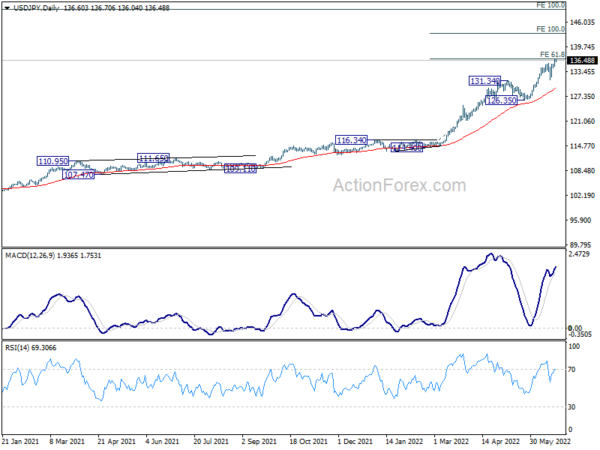Select the middle FE 100.0 level line

(x=497, y=34)
